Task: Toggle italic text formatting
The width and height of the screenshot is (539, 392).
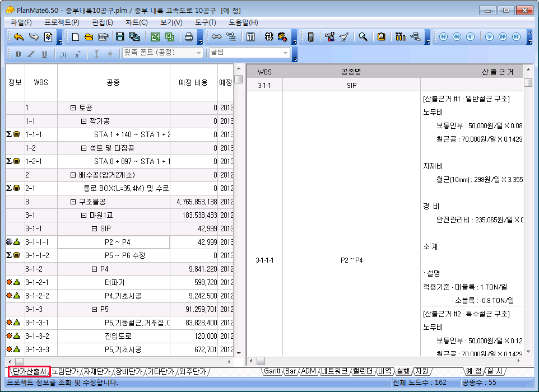Action: (31, 54)
